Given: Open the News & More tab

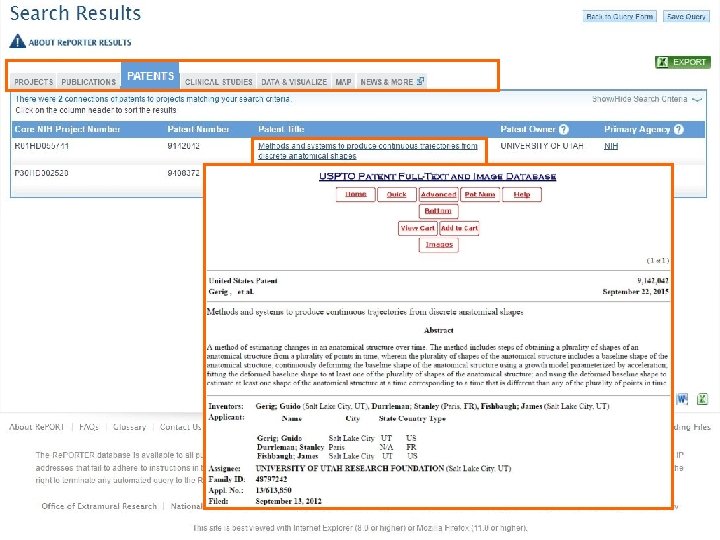Looking at the screenshot, I should coord(392,82).
